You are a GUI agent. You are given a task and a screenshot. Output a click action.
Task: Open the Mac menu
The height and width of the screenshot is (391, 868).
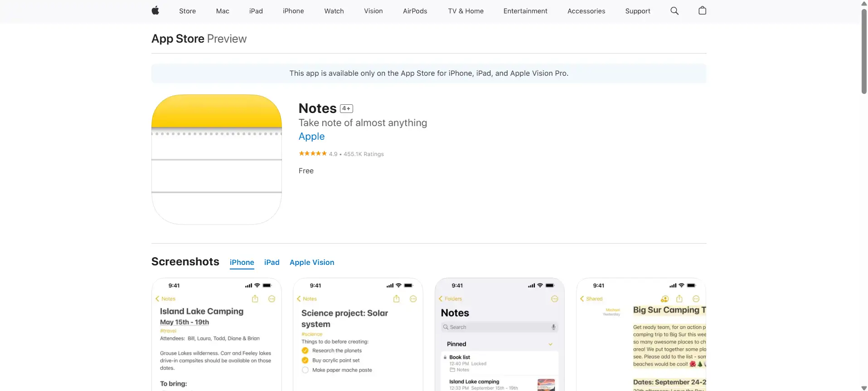click(x=223, y=11)
